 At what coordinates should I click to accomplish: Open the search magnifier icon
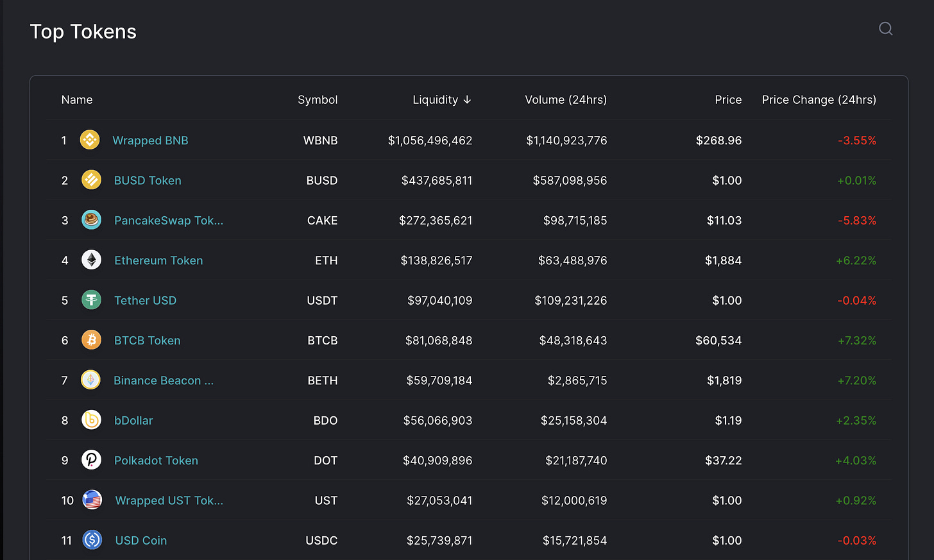pyautogui.click(x=886, y=29)
